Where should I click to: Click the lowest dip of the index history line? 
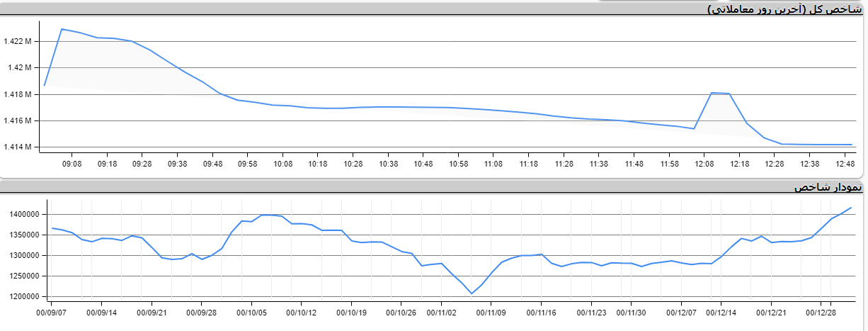(x=472, y=293)
